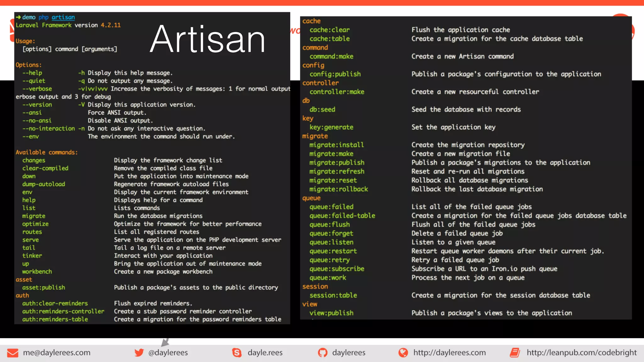644x362 pixels.
Task: Click the 'asset:publish' command
Action: [x=44, y=288]
